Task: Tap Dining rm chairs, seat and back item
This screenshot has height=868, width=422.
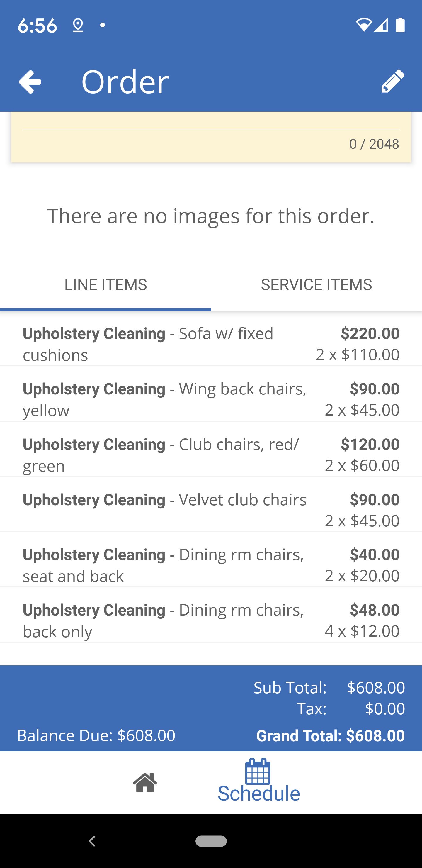Action: (211, 565)
